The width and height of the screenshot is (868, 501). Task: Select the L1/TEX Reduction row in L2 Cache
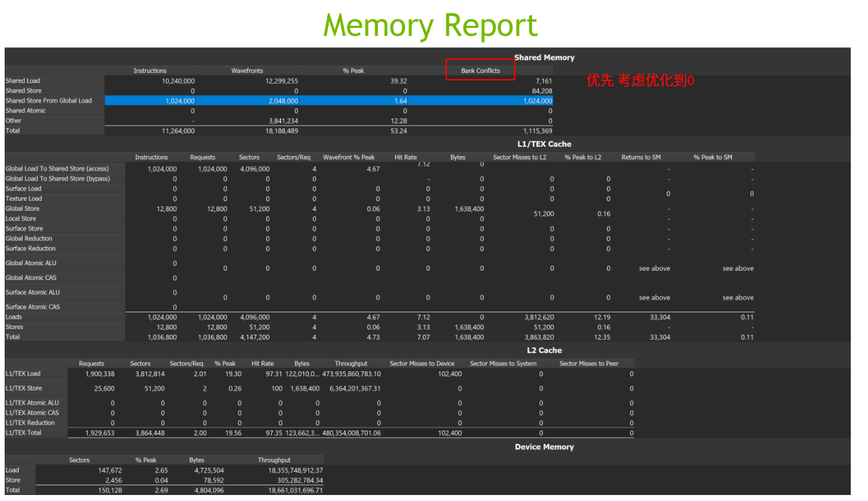tap(30, 423)
